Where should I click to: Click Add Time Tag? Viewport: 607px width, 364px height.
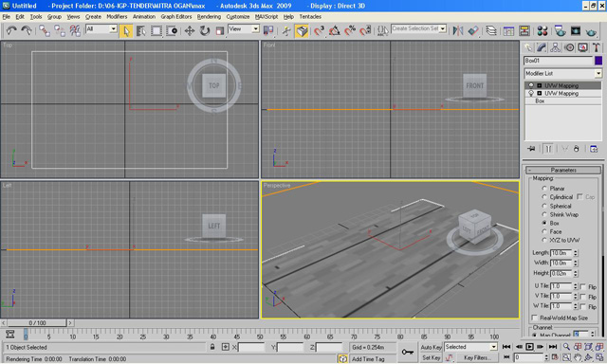tap(368, 359)
